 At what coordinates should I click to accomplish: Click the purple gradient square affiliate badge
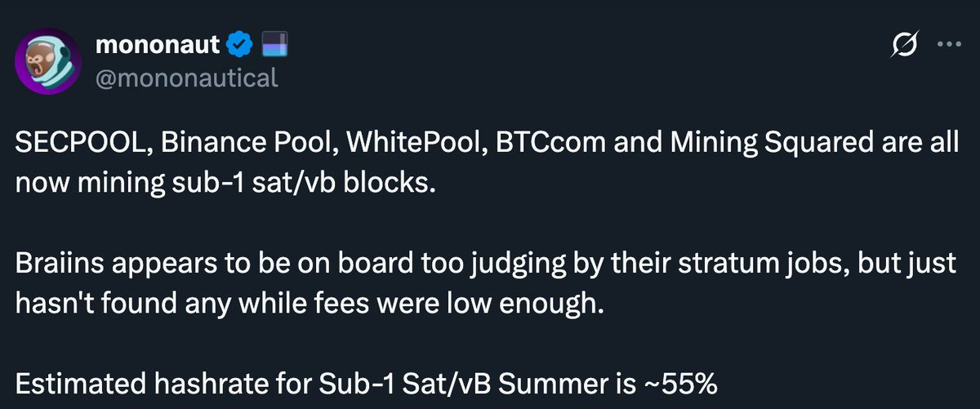(x=274, y=47)
